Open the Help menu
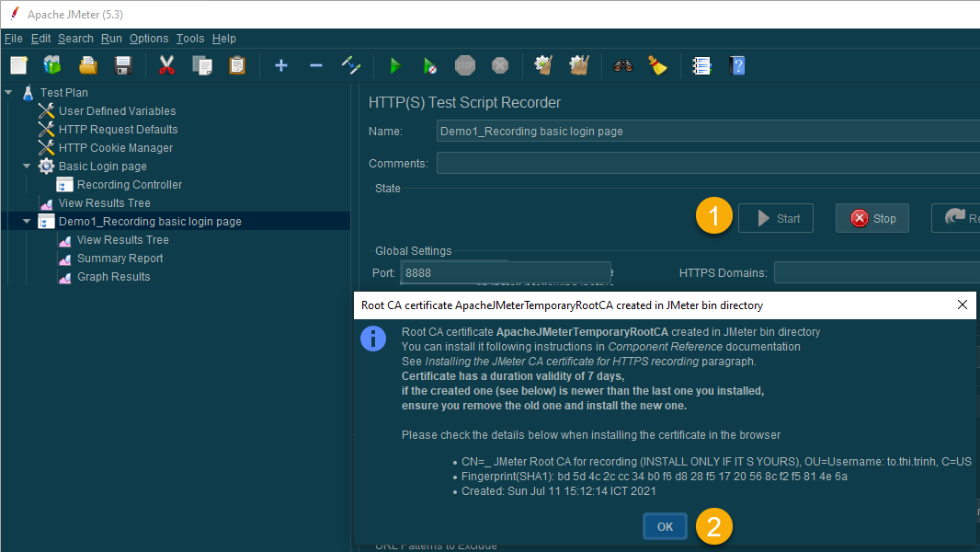This screenshot has height=552, width=980. tap(223, 38)
